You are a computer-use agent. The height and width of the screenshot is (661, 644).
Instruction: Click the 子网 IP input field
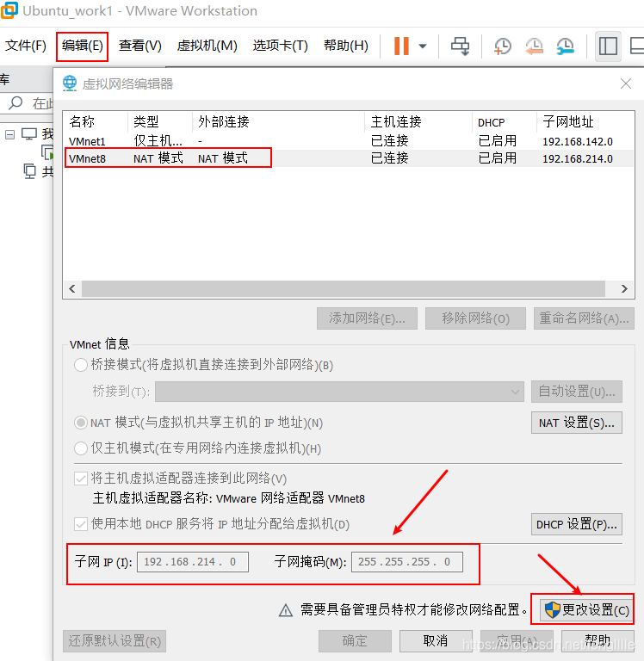[193, 562]
